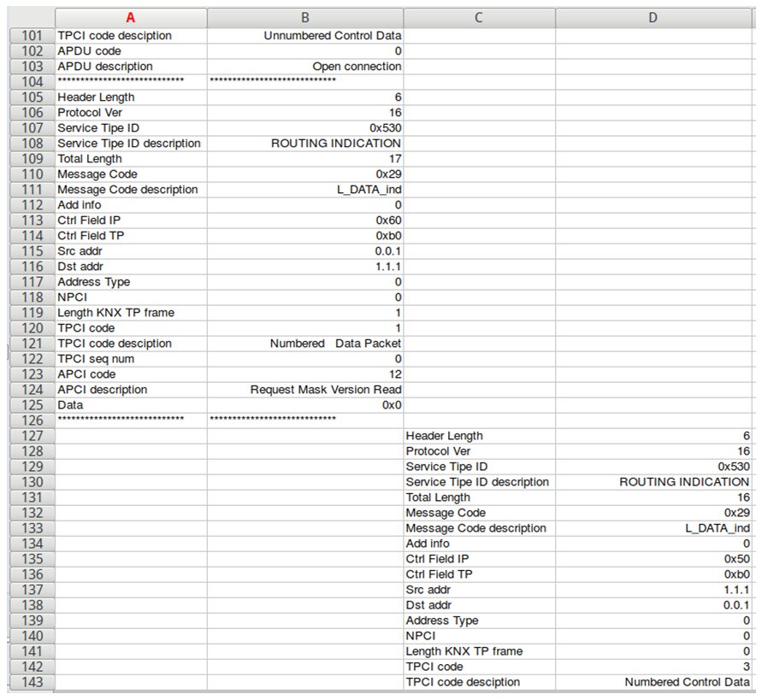Select the 'Numbered Control Data' cell in column D

(654, 682)
